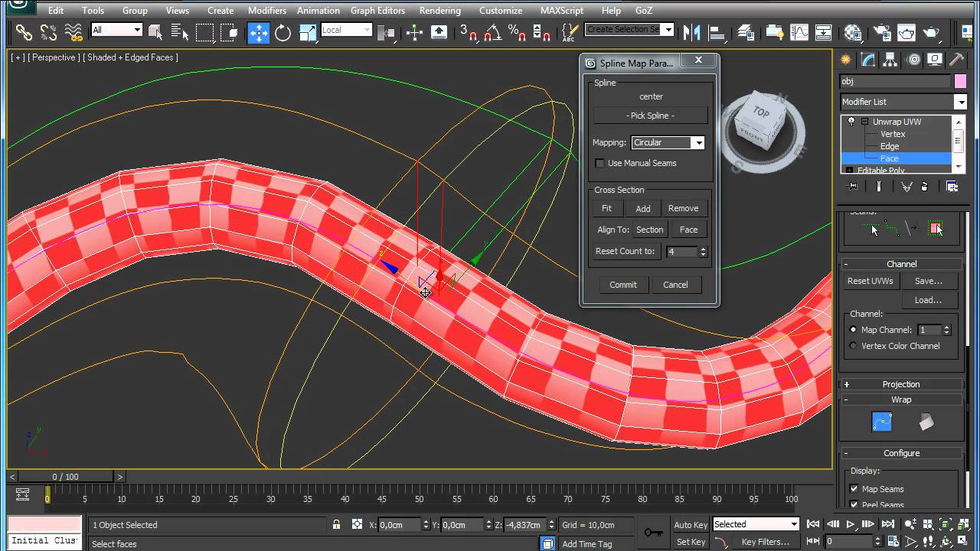Click the Unlink Selection tool
Image resolution: width=980 pixels, height=551 pixels.
click(x=48, y=32)
